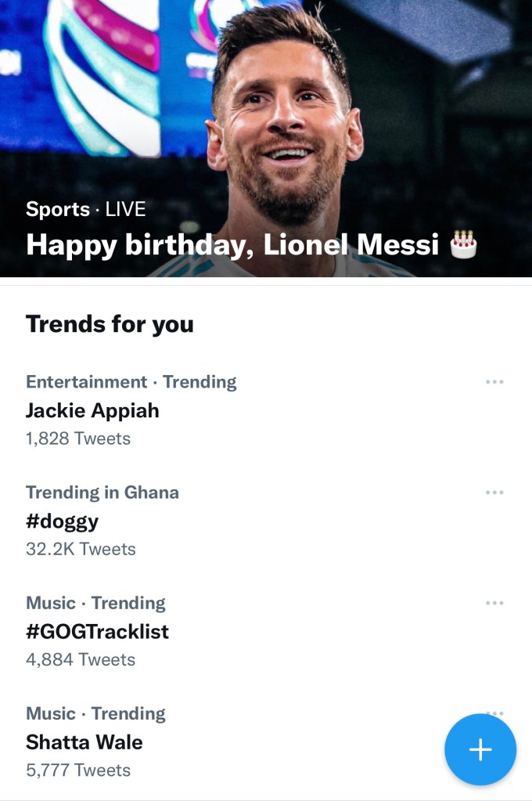View the #GOGTracklist hashtag trend
This screenshot has height=801, width=532.
click(97, 631)
